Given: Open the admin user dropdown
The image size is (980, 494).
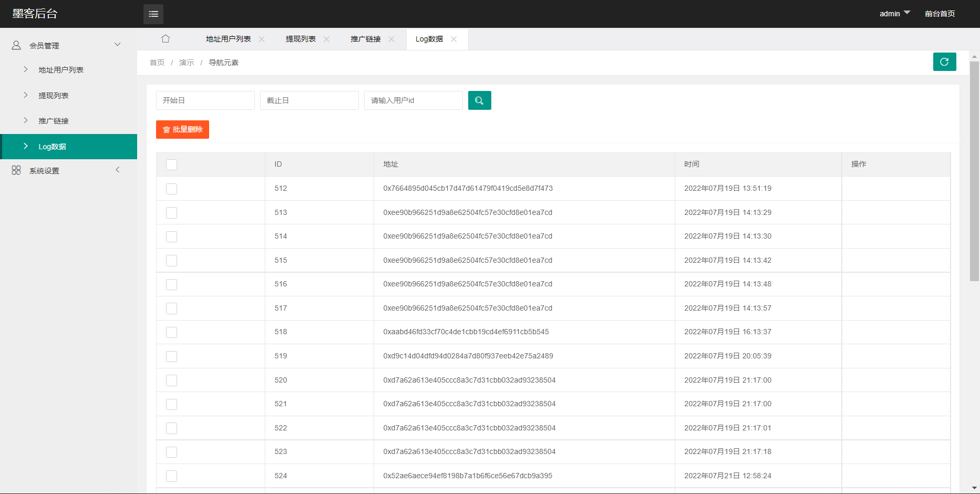Looking at the screenshot, I should 894,14.
